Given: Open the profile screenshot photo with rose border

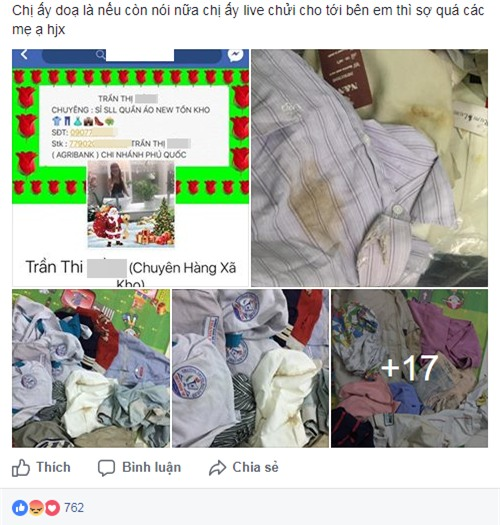Looking at the screenshot, I should 131,168.
